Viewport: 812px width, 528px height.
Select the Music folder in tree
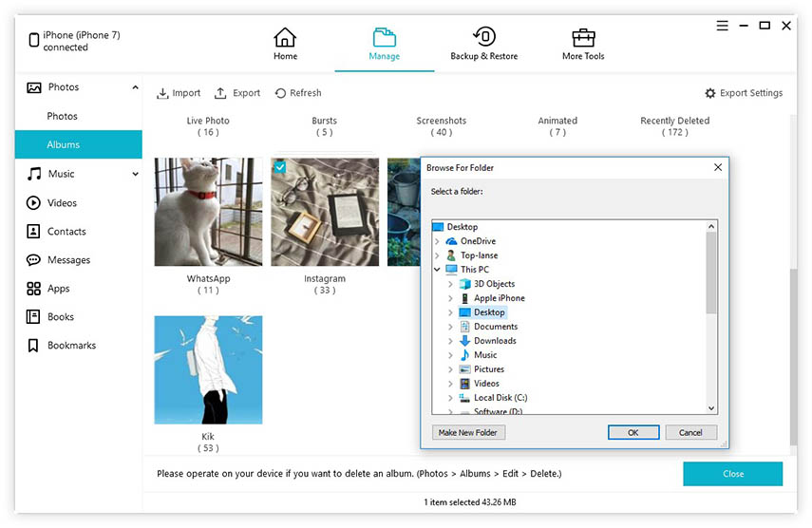(485, 355)
